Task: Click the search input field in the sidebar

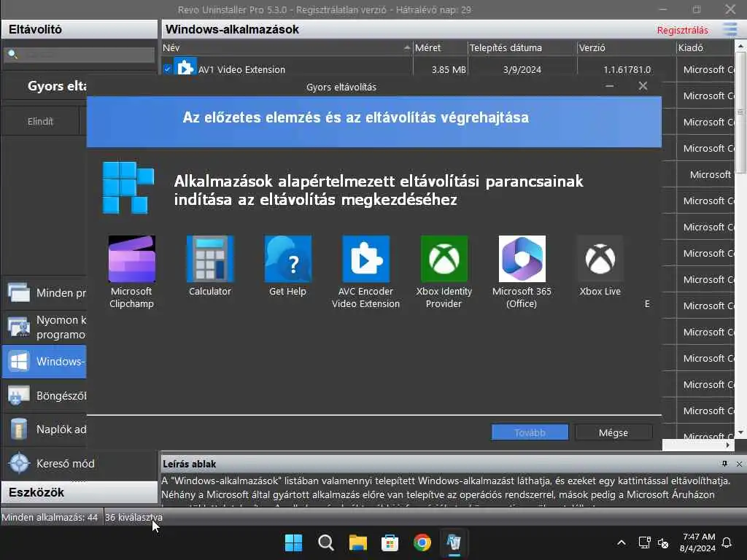Action: tap(79, 55)
